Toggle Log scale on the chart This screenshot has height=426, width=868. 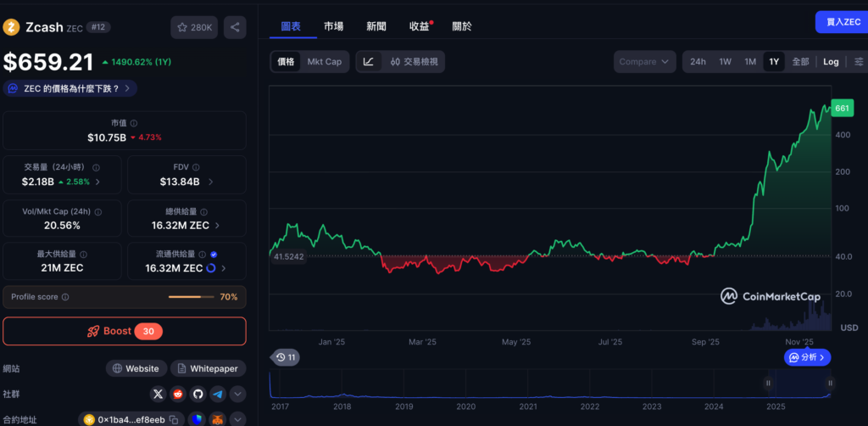tap(831, 61)
